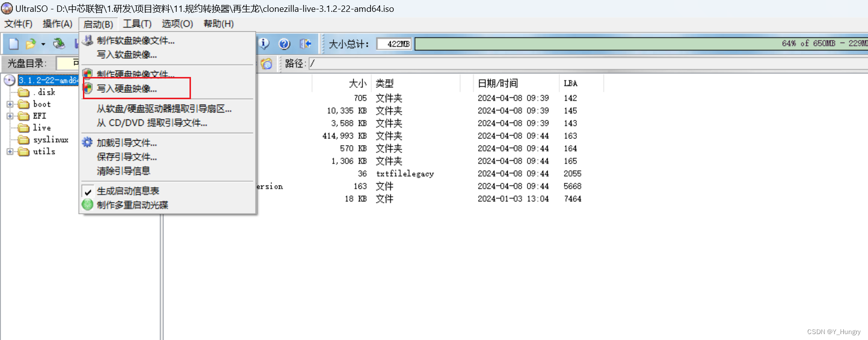Click the folder icon left of 路径
This screenshot has height=340, width=868.
pos(266,64)
